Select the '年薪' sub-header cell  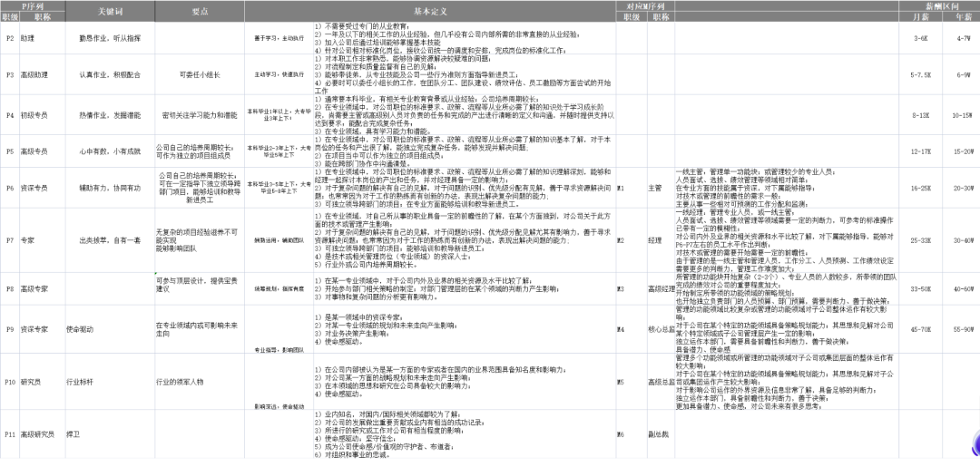coord(961,17)
